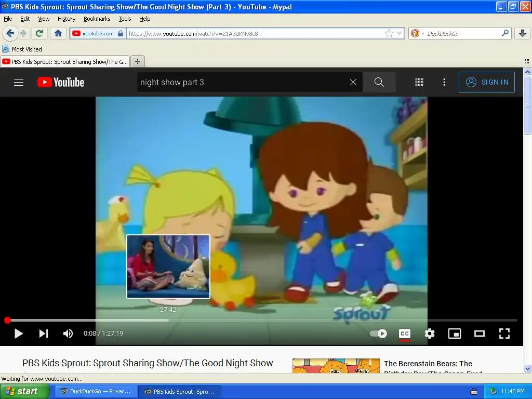Open the downloads arrow button
532x399 pixels.
click(x=523, y=33)
